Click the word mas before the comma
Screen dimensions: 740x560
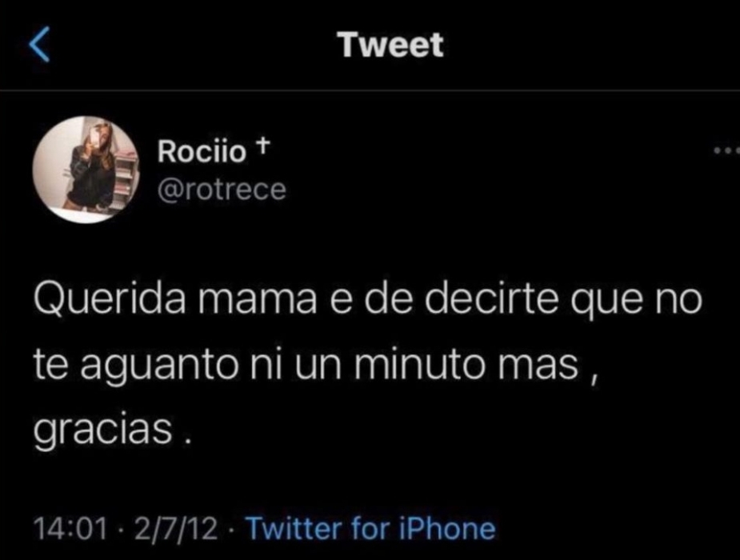pyautogui.click(x=539, y=366)
